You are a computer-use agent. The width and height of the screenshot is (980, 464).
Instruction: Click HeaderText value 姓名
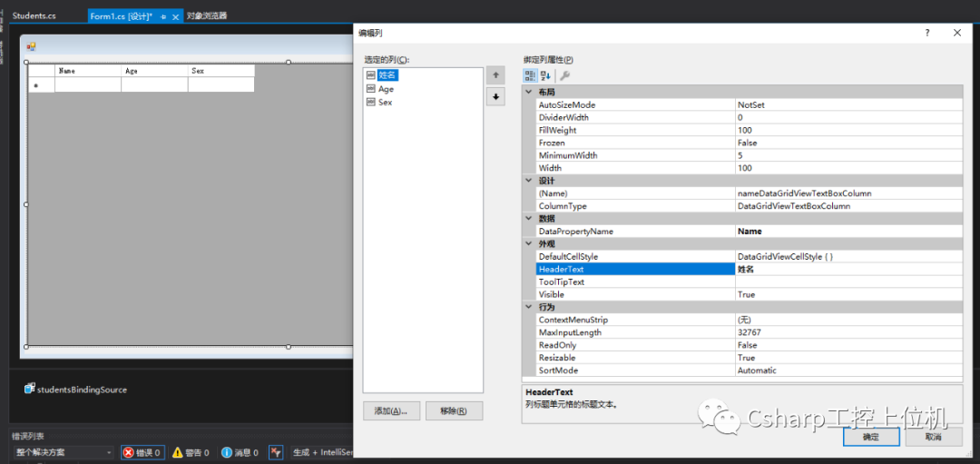pyautogui.click(x=848, y=269)
